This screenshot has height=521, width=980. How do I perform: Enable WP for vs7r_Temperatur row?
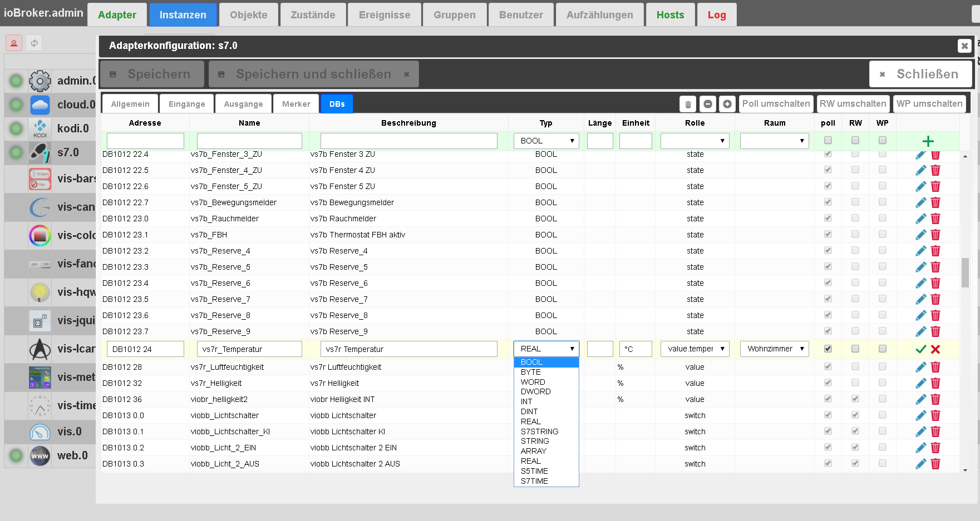pos(883,349)
